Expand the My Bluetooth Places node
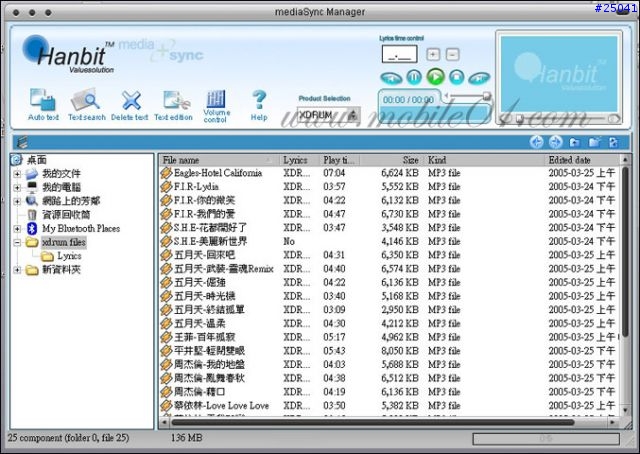 point(17,229)
